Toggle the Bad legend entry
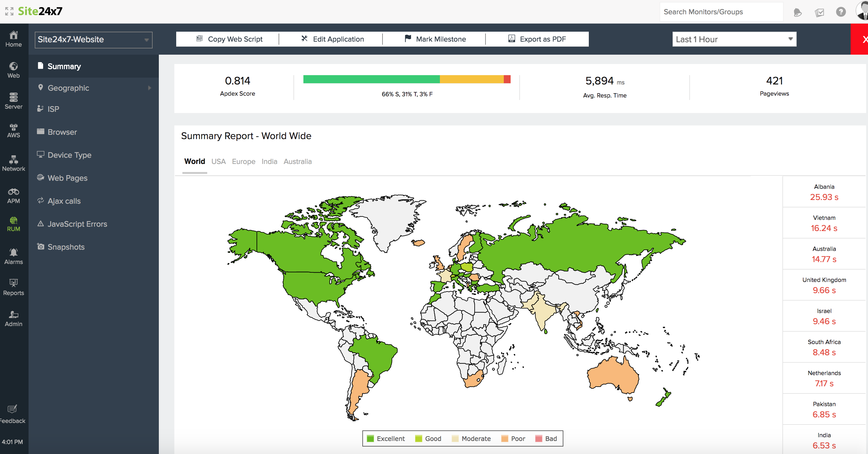This screenshot has height=454, width=868. (546, 438)
